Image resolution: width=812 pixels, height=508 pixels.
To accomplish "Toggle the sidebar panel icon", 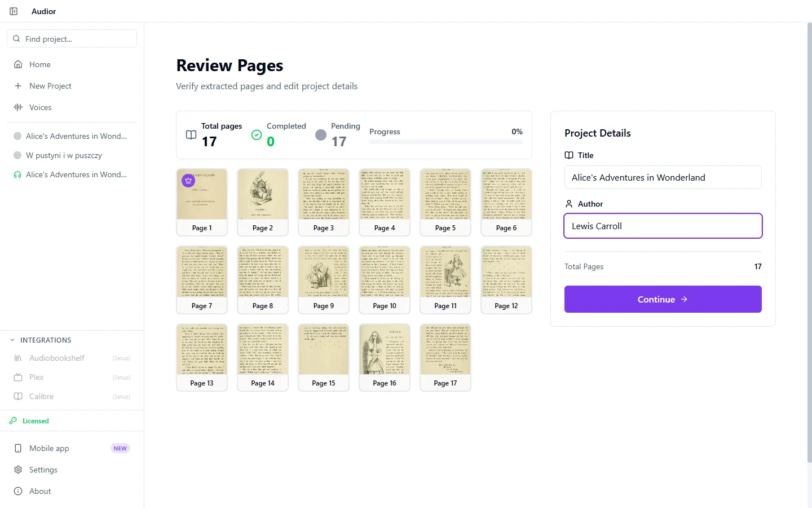I will click(x=14, y=11).
